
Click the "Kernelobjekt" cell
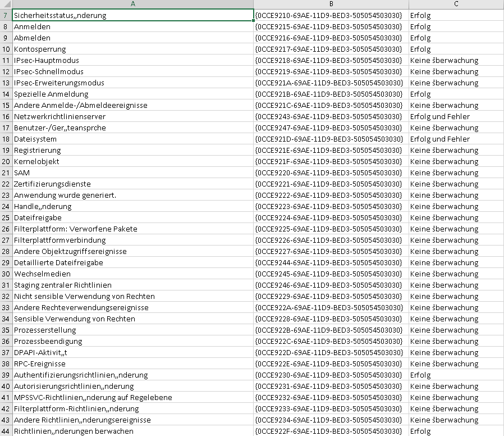click(36, 161)
